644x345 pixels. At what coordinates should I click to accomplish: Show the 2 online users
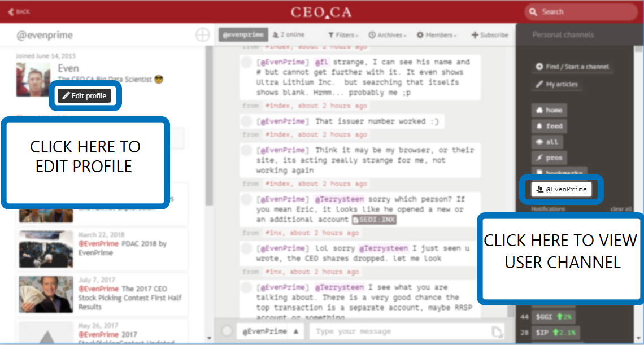[x=288, y=35]
